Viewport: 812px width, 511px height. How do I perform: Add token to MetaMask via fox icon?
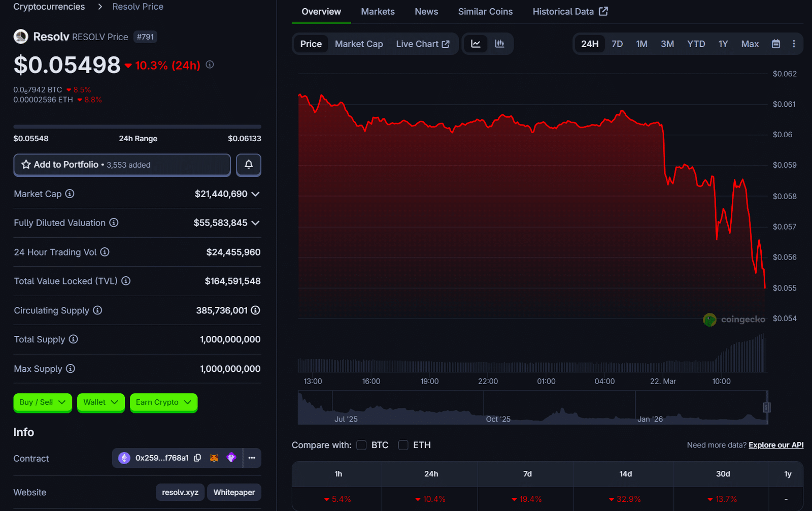(214, 458)
